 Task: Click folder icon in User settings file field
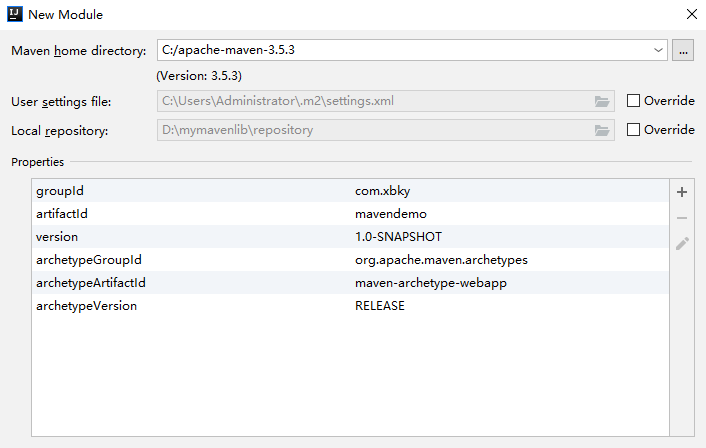coord(601,101)
